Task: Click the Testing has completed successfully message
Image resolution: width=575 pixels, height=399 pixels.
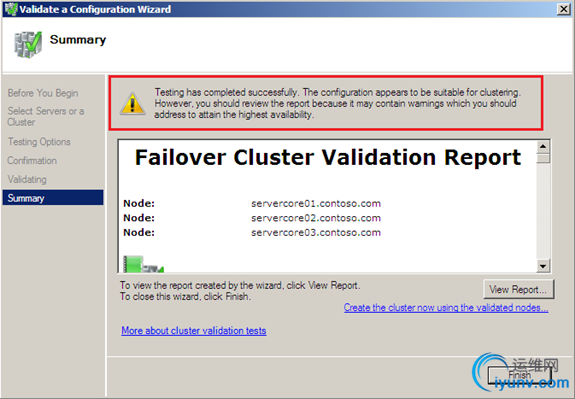Action: click(337, 103)
